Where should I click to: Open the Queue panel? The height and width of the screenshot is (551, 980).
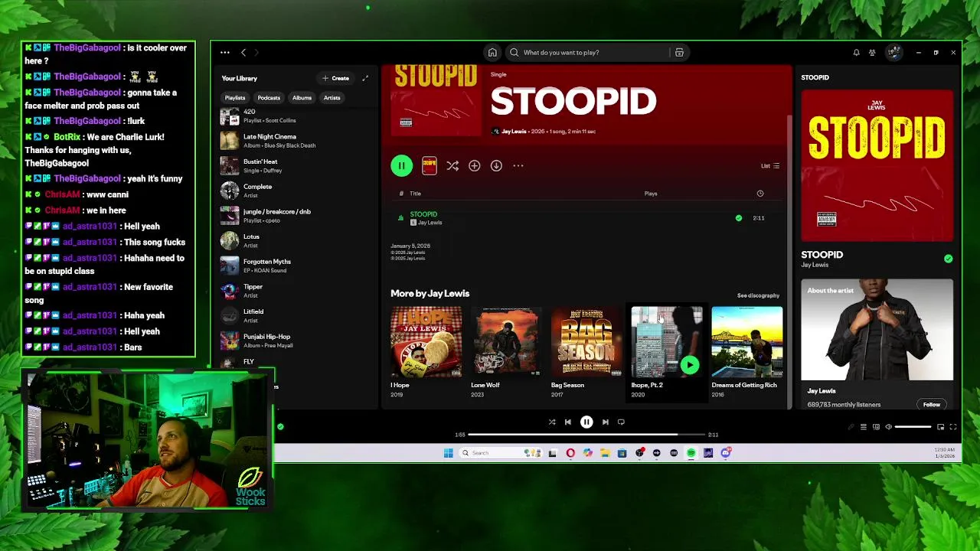(863, 427)
